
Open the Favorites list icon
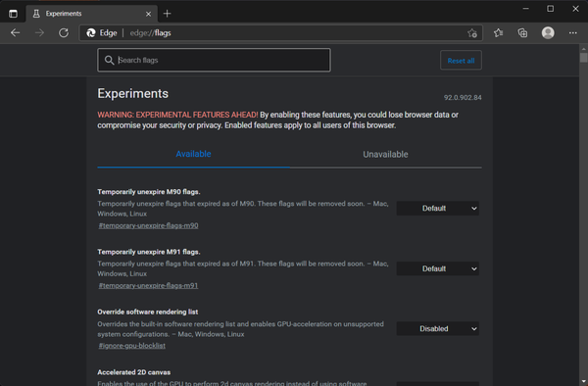[x=498, y=33]
